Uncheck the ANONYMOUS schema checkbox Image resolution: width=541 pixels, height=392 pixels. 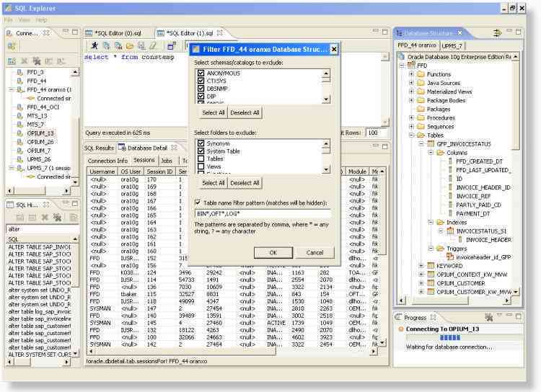tap(201, 73)
